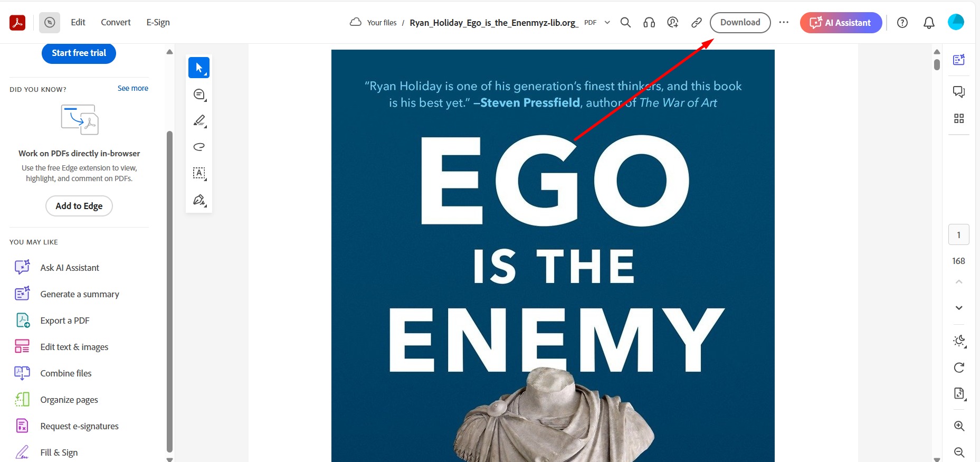The image size is (980, 462).
Task: Click the EGO title on the cover
Action: tap(555, 180)
